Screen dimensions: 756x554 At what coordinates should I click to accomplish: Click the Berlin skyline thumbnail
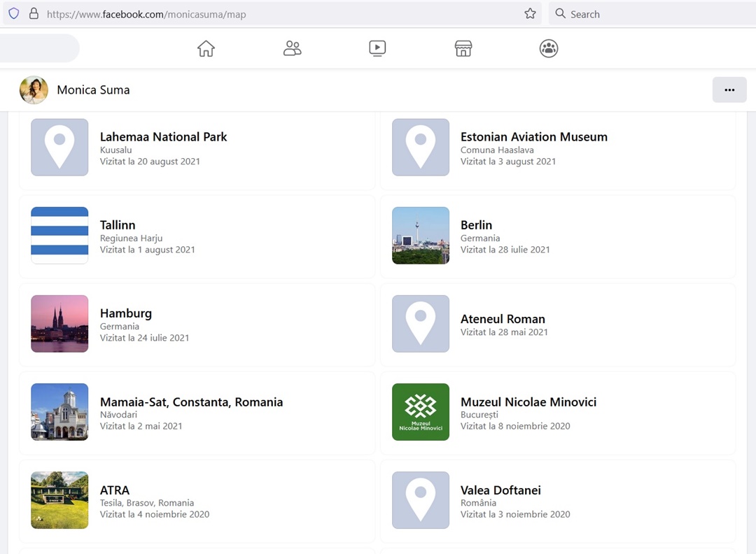coord(421,235)
